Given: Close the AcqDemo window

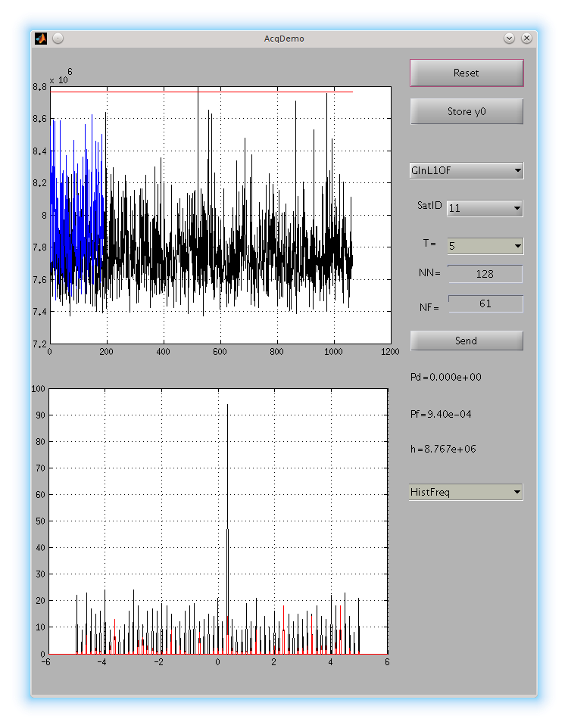Looking at the screenshot, I should point(526,38).
